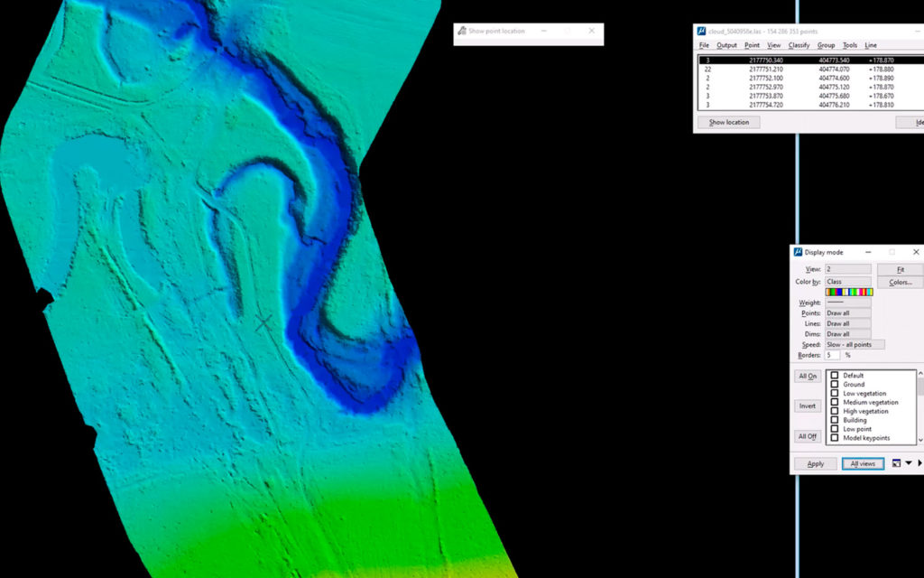Viewport: 924px width, 578px height.
Task: Open the Dims Draw all dropdown
Action: pos(848,334)
